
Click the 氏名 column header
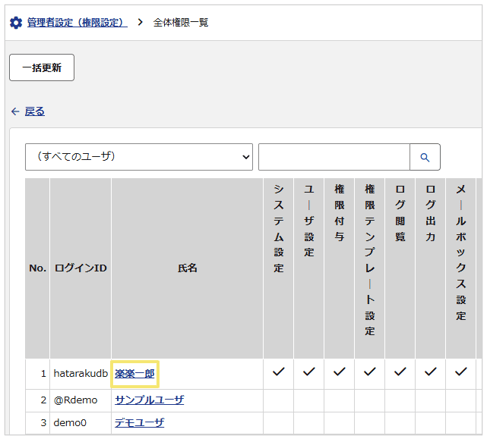[187, 268]
